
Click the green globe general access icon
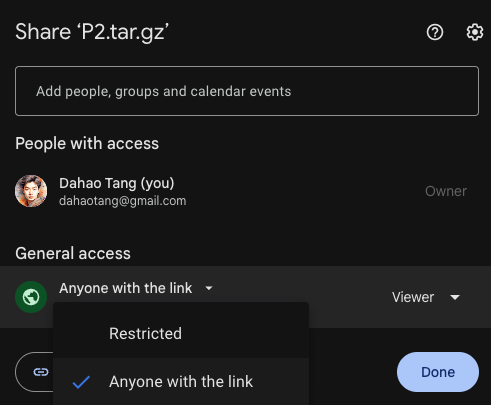point(31,297)
